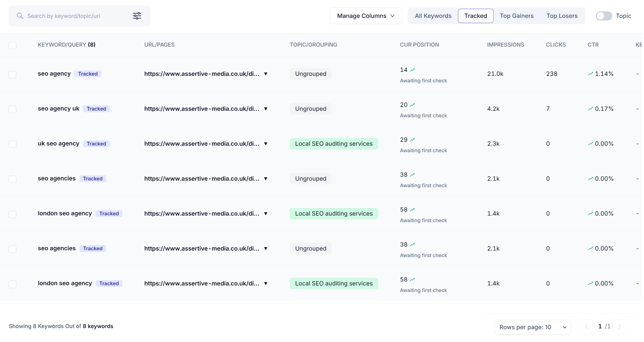Expand URL list for 'seo agency uk' row
Screen dimensions: 644x342
click(x=266, y=109)
